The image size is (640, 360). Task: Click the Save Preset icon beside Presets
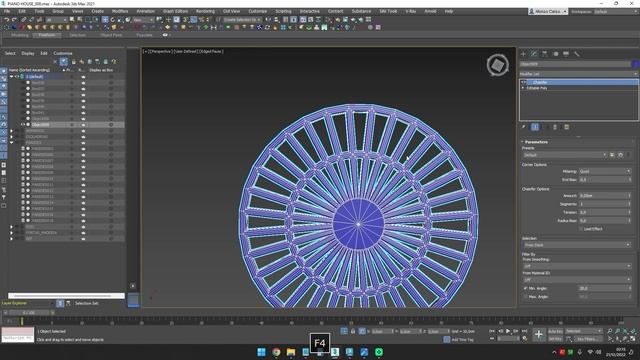[x=612, y=155]
